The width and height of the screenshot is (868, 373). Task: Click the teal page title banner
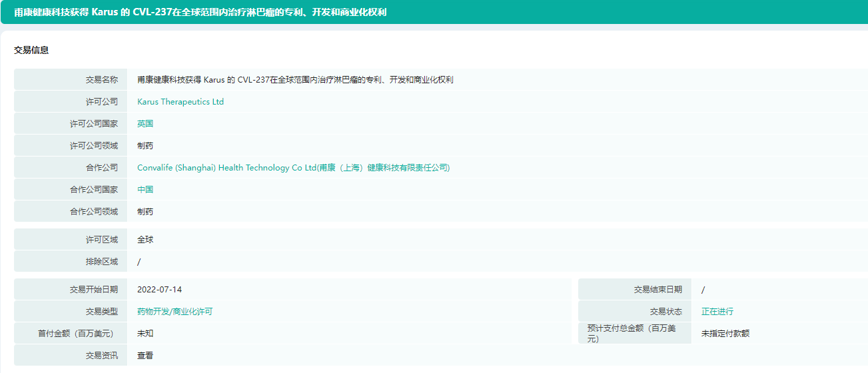click(434, 13)
